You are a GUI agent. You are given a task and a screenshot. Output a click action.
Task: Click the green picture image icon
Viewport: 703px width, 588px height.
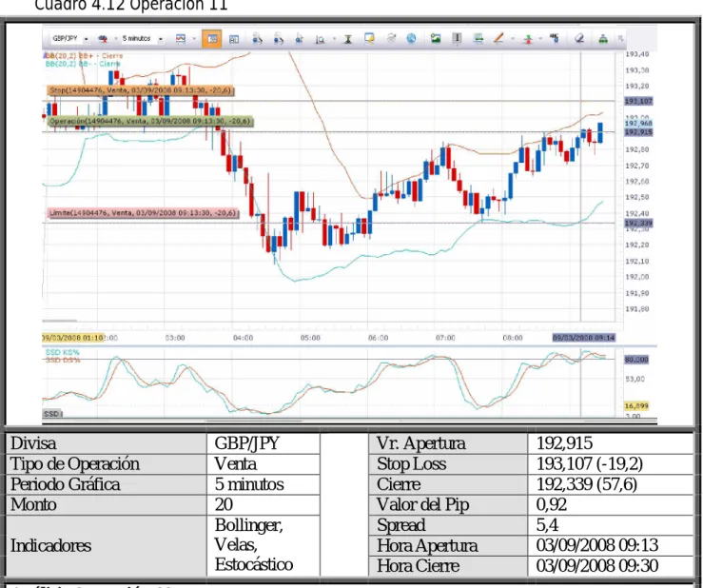coord(435,39)
